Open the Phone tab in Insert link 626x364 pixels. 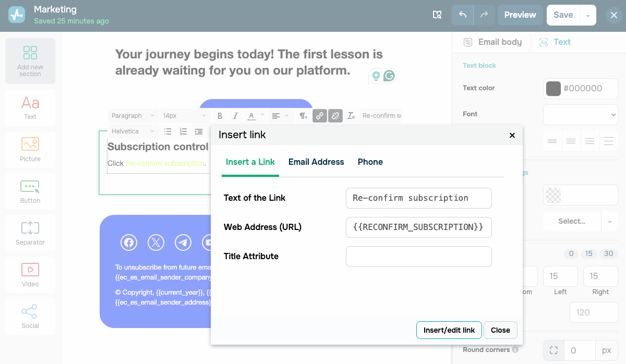coord(370,162)
